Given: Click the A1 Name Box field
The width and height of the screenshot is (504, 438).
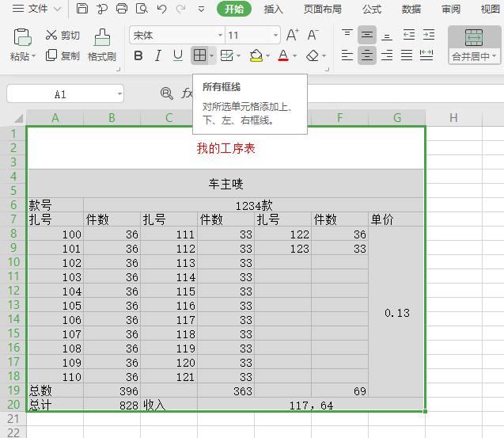Looking at the screenshot, I should 60,94.
